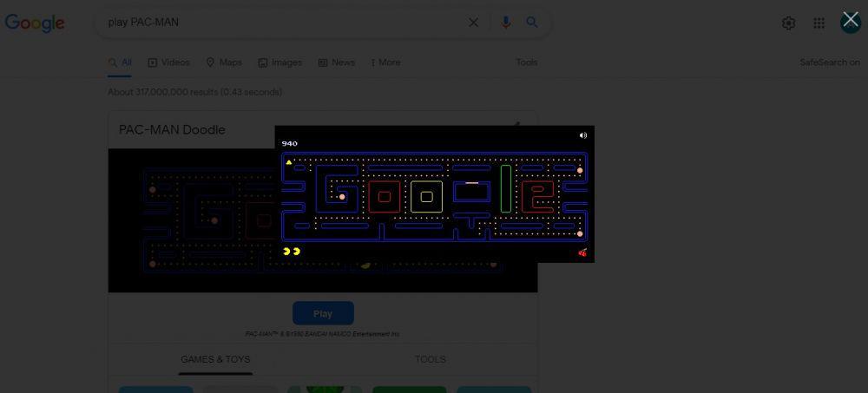
Task: Switch to the News tab
Action: pos(337,62)
